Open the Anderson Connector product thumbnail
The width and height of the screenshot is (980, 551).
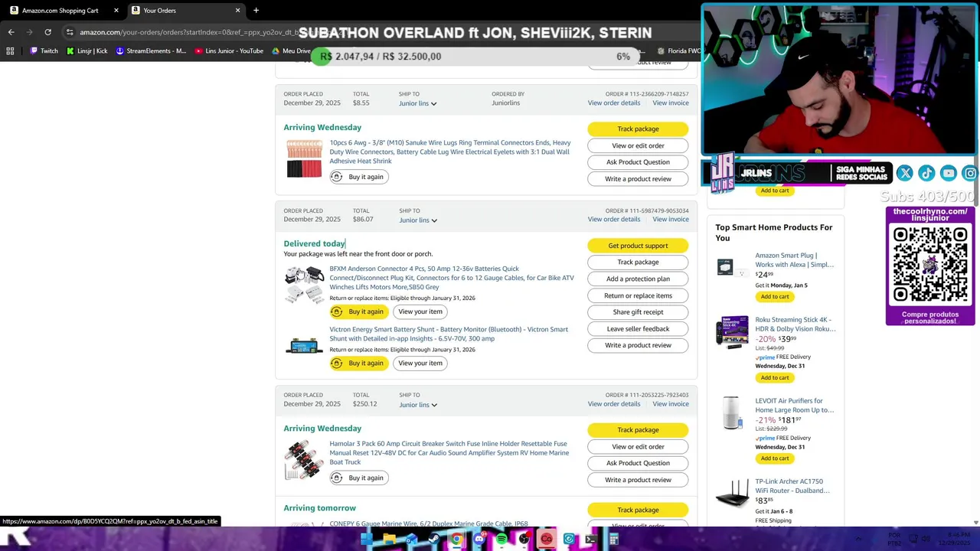click(x=304, y=285)
